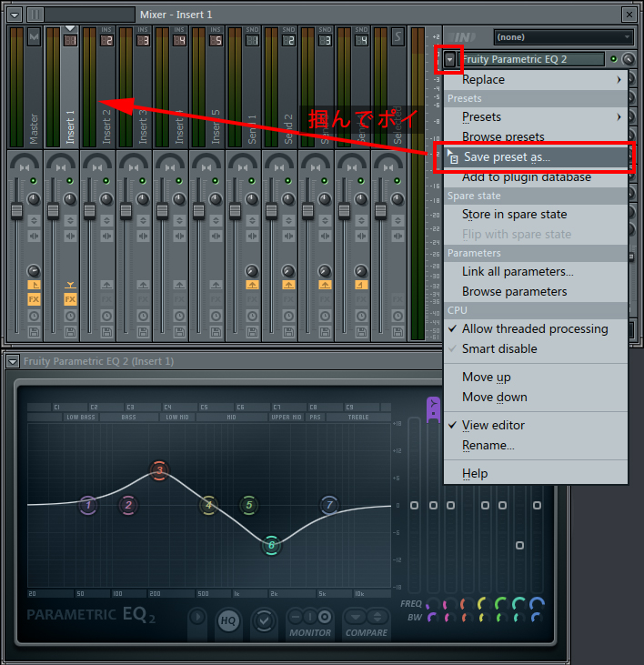Viewport: 644px width, 665px height.
Task: Select Move up
Action: (x=536, y=377)
